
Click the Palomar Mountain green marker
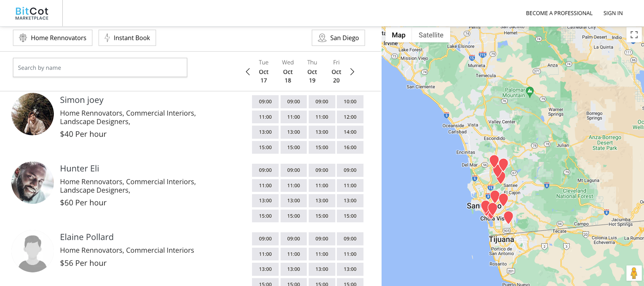click(530, 91)
